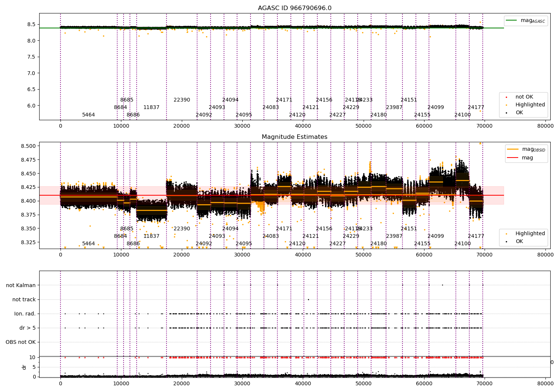The height and width of the screenshot is (392, 560).
Task: Click the 6.5 y-axis tick label
Action: pos(31,89)
